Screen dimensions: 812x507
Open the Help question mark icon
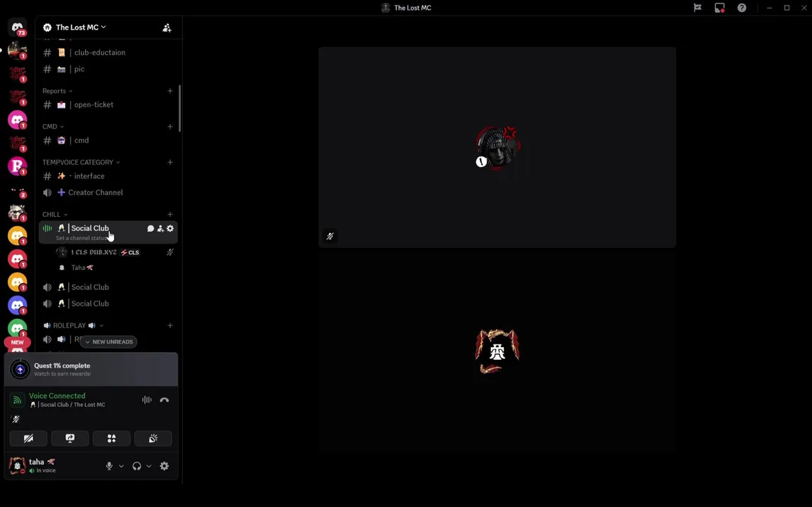[x=742, y=8]
